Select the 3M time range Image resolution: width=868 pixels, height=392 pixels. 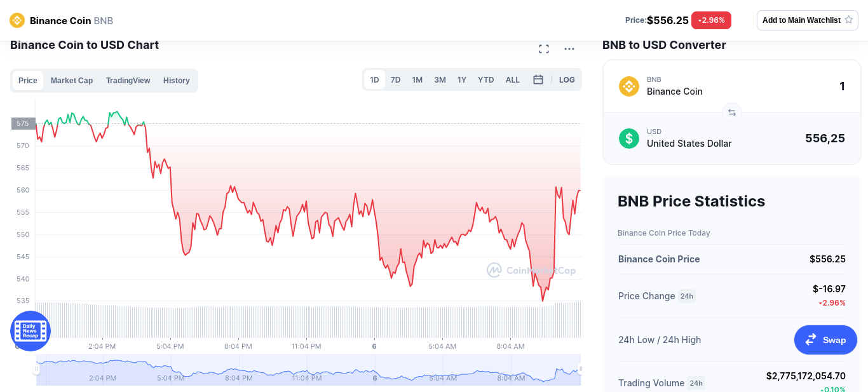click(440, 80)
